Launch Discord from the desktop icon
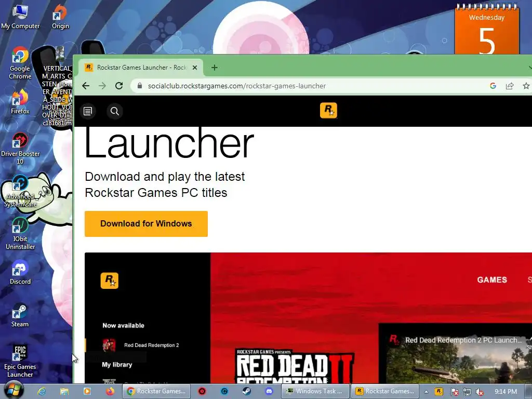This screenshot has height=399, width=532. click(20, 272)
